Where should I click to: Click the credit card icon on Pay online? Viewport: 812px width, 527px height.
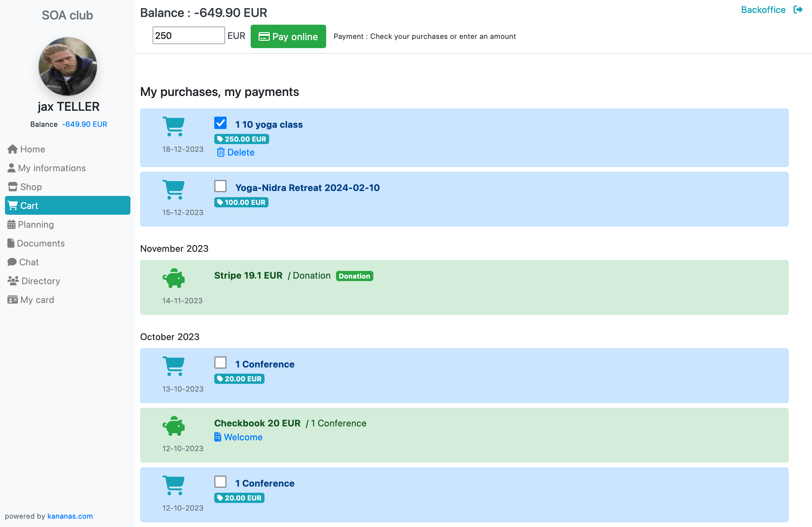[x=264, y=36]
